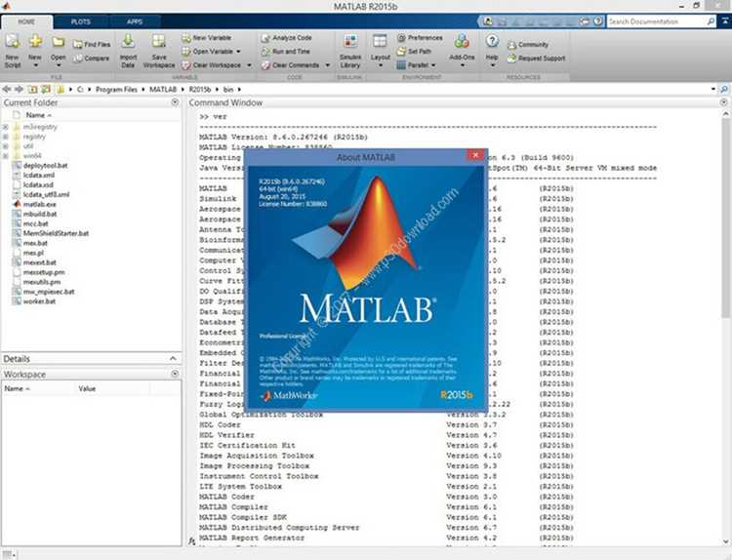Expand the m3iregistry folder
Image resolution: width=732 pixels, height=560 pixels.
[x=6, y=127]
